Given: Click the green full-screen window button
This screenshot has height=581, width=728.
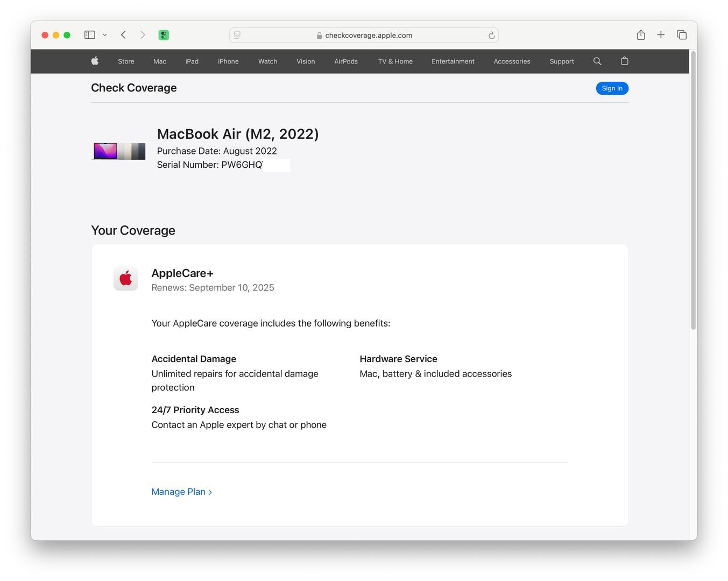Looking at the screenshot, I should (x=67, y=35).
